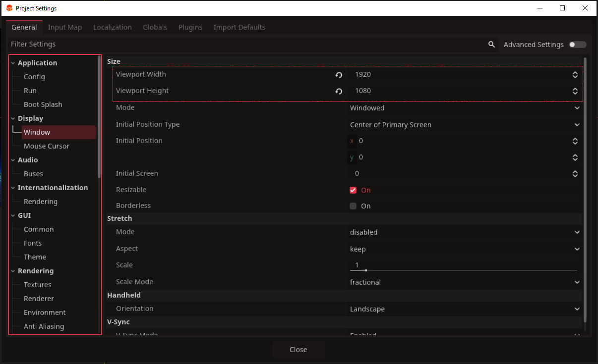Click the Close button at the bottom
The height and width of the screenshot is (364, 598).
pos(299,350)
